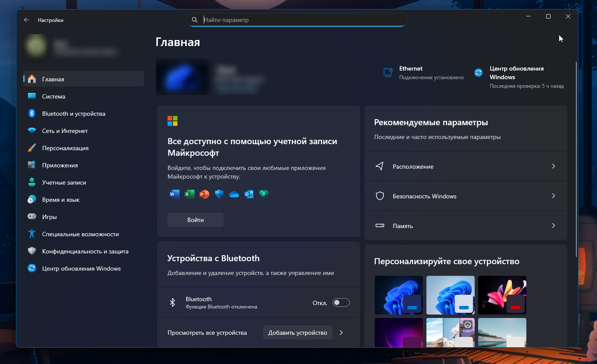Image resolution: width=597 pixels, height=364 pixels.
Task: Click the PowerPoint icon on the account card
Action: pos(204,194)
